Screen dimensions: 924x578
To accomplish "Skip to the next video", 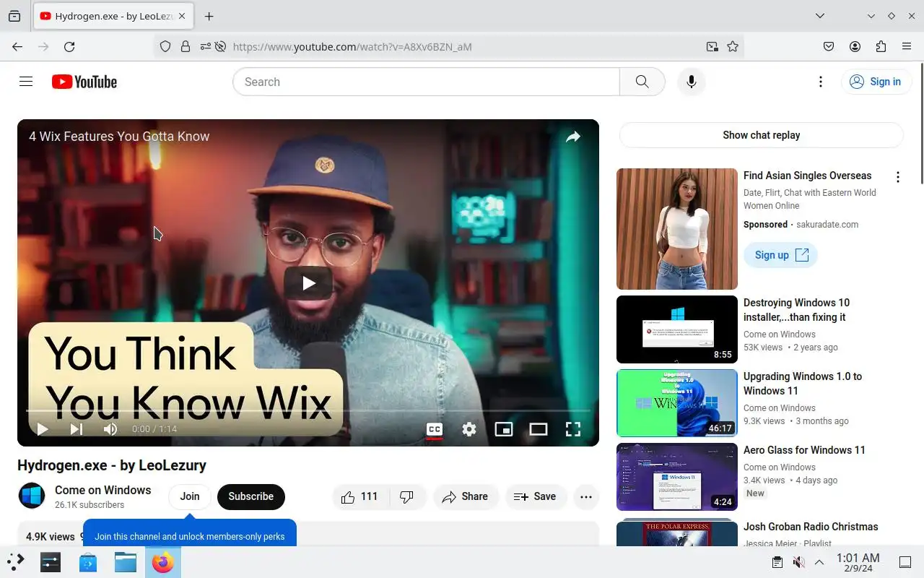I will 77,429.
